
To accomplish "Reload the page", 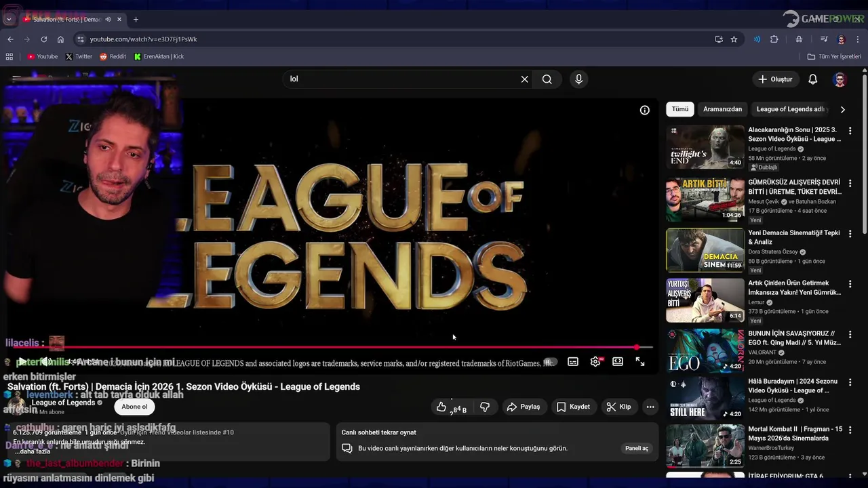I will click(x=44, y=39).
